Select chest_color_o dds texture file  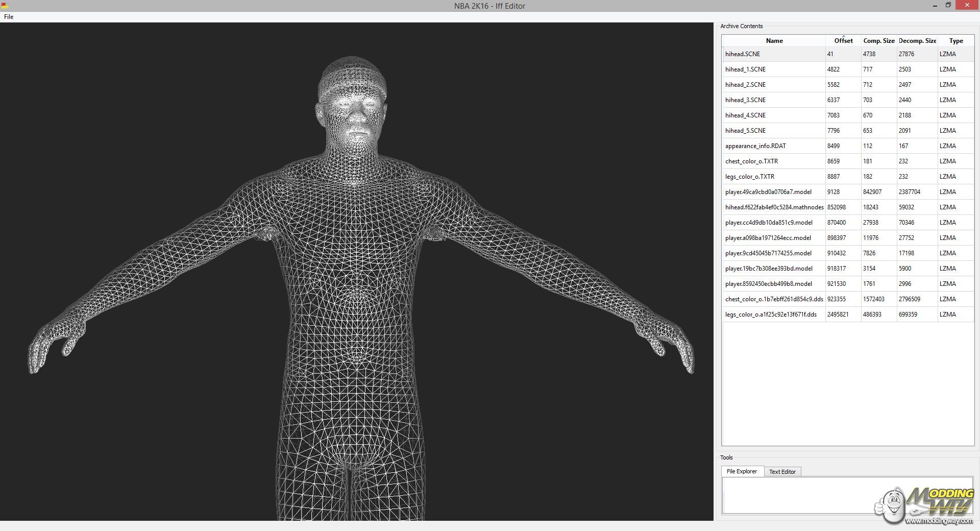click(x=774, y=299)
